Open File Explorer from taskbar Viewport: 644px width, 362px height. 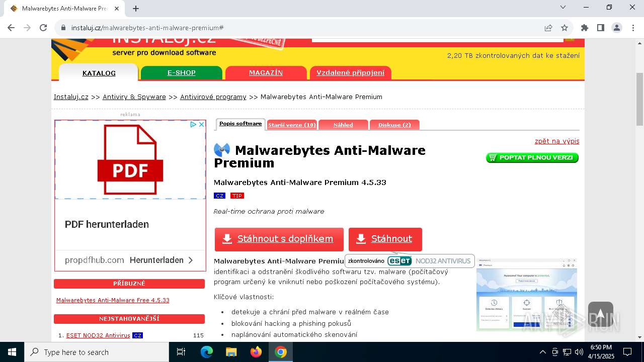(x=231, y=352)
